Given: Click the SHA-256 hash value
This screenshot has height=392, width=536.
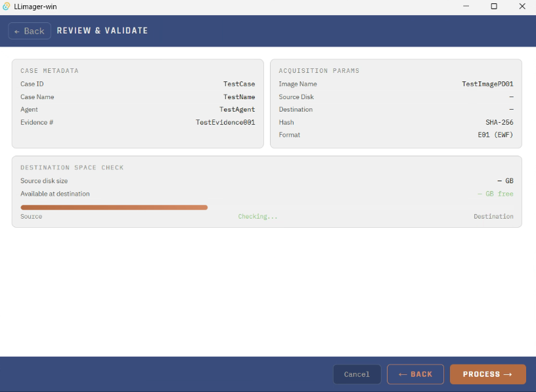Looking at the screenshot, I should [x=499, y=122].
